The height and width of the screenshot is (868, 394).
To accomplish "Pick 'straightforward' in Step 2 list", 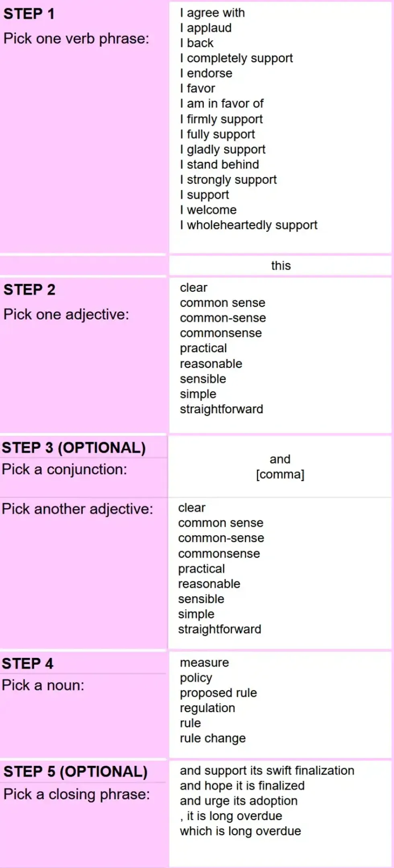I will [222, 409].
